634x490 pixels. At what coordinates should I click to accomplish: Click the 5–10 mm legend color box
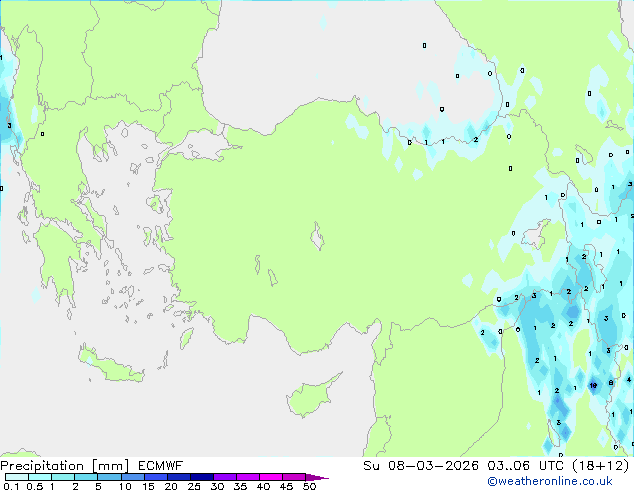[109, 477]
